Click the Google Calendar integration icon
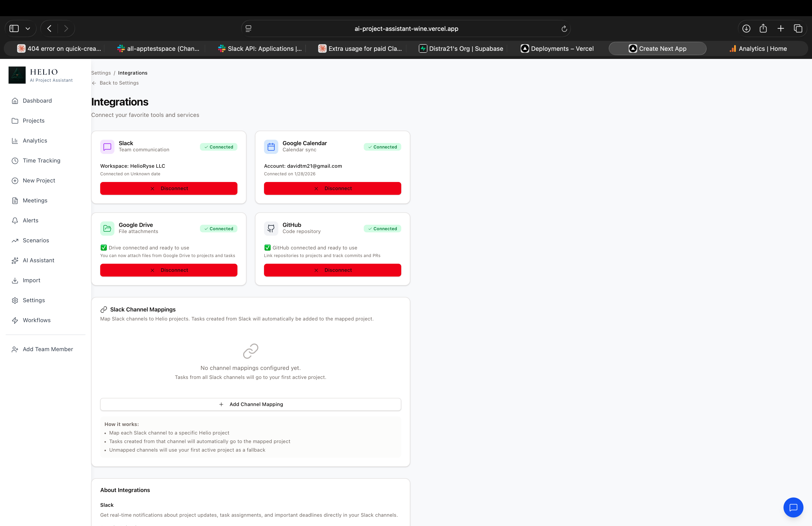812x526 pixels. (271, 147)
